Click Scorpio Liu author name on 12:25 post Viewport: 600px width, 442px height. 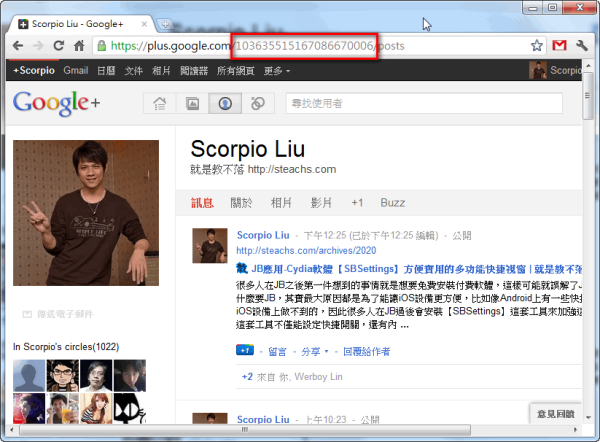click(x=263, y=235)
